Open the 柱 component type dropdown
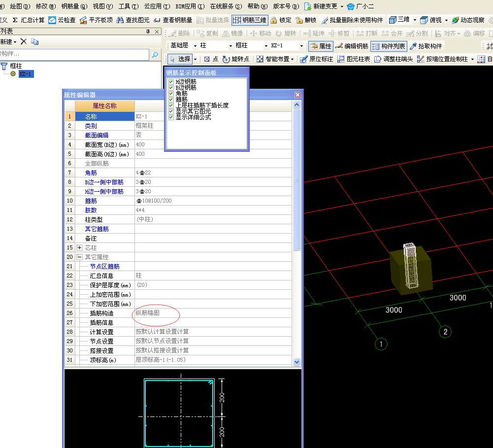This screenshot has width=493, height=448. (x=231, y=46)
